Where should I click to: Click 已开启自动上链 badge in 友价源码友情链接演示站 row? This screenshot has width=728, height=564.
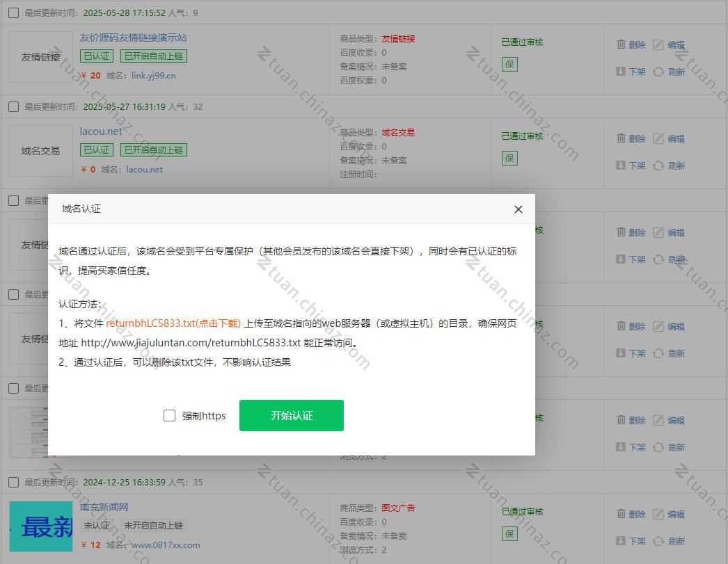pos(154,56)
